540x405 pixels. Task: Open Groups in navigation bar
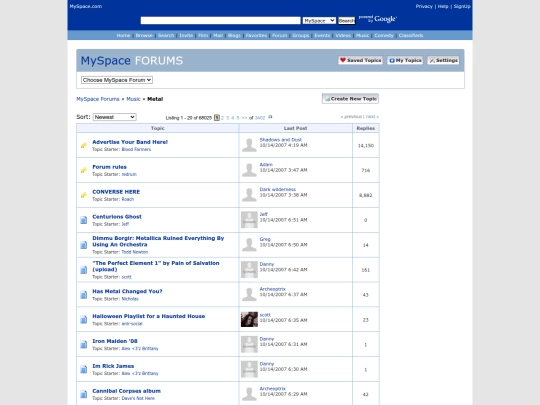point(301,35)
